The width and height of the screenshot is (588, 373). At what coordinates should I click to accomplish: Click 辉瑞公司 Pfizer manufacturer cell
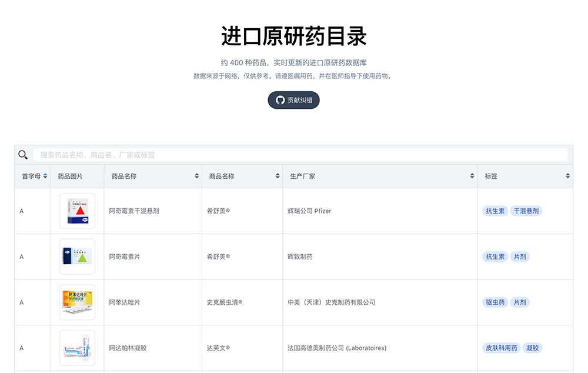pyautogui.click(x=380, y=211)
